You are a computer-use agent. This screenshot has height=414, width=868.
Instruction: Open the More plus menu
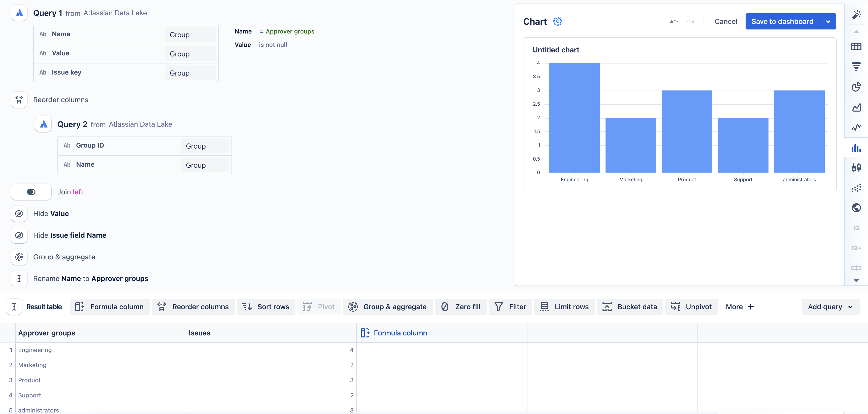point(740,307)
